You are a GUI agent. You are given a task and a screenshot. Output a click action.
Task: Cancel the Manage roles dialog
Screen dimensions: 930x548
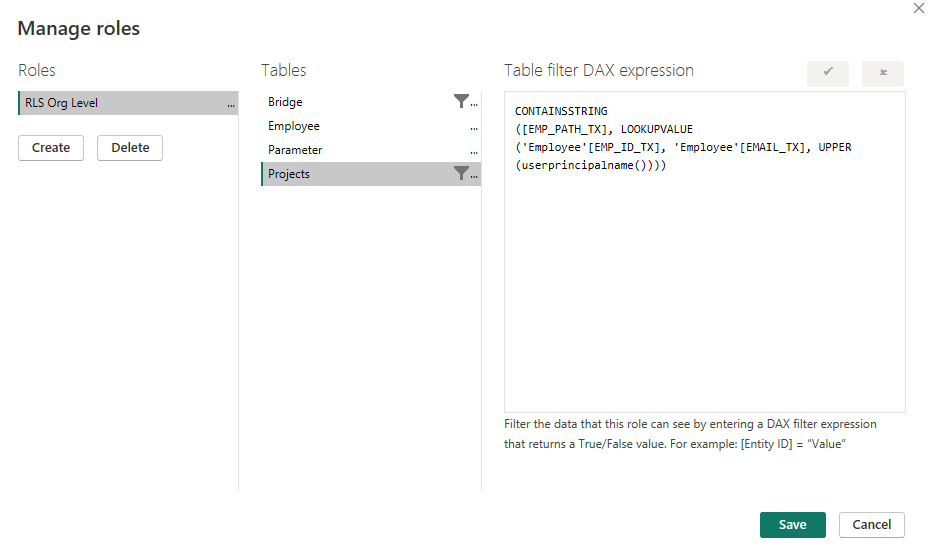pos(871,525)
